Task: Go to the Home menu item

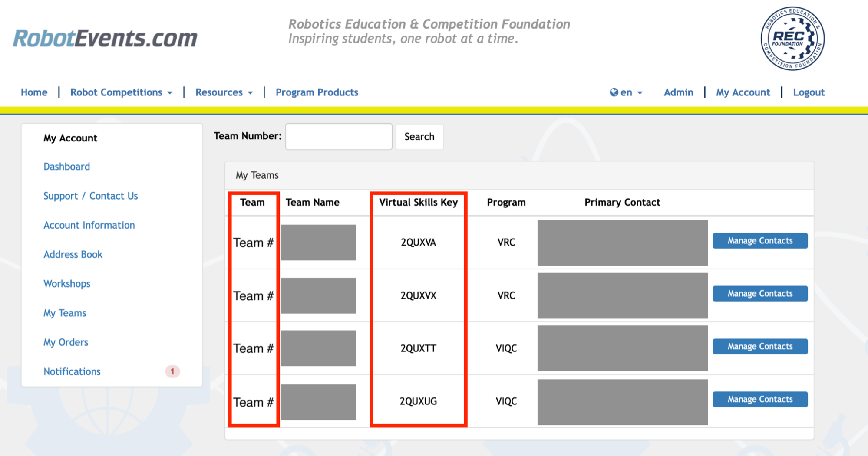Action: [34, 92]
